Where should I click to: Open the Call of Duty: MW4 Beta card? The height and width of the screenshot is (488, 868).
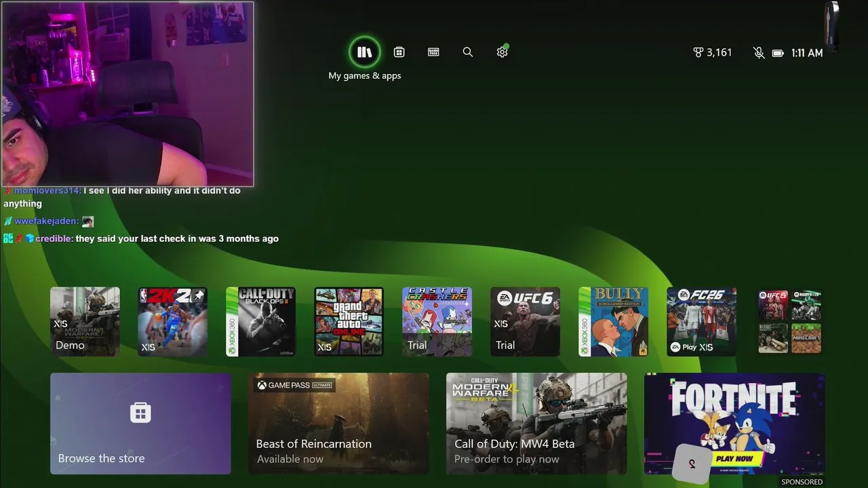[536, 424]
